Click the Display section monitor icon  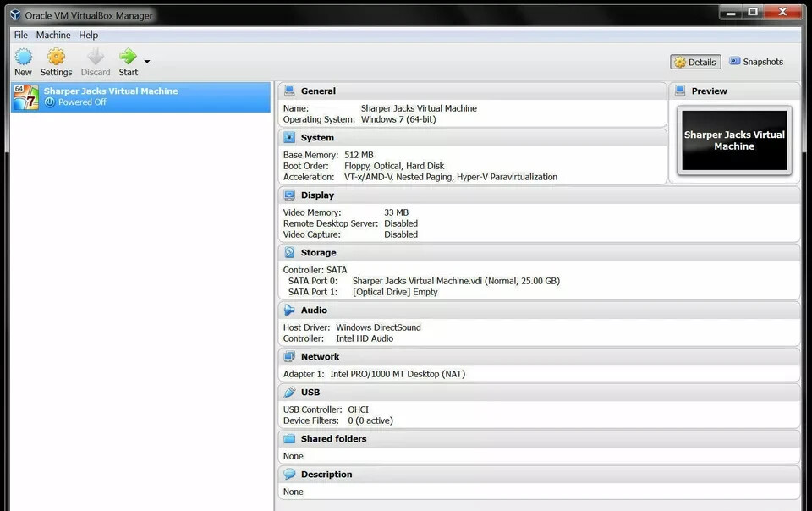click(x=289, y=195)
